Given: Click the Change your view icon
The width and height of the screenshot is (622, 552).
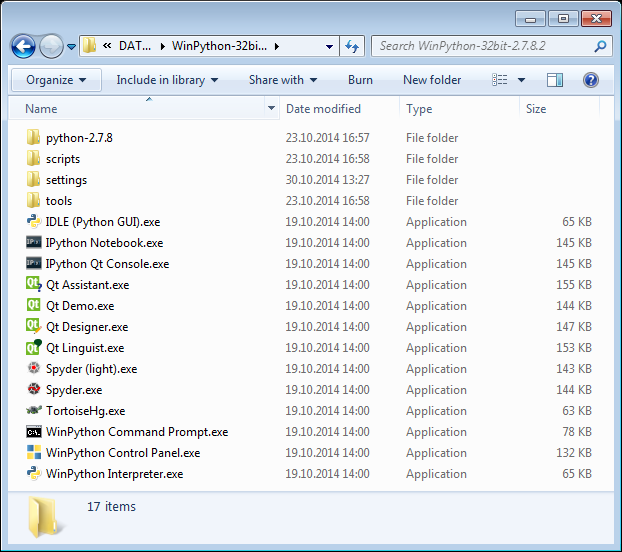Looking at the screenshot, I should pos(499,80).
